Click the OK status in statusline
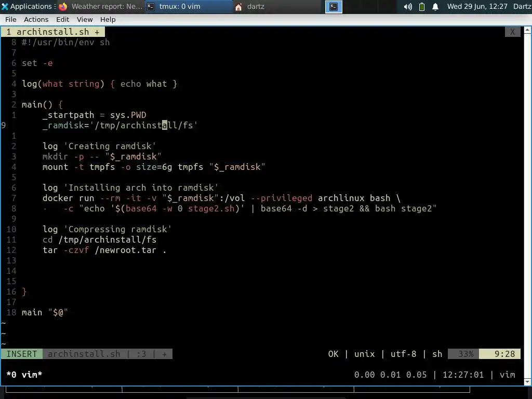Viewport: 532px width, 399px height. pyautogui.click(x=333, y=354)
